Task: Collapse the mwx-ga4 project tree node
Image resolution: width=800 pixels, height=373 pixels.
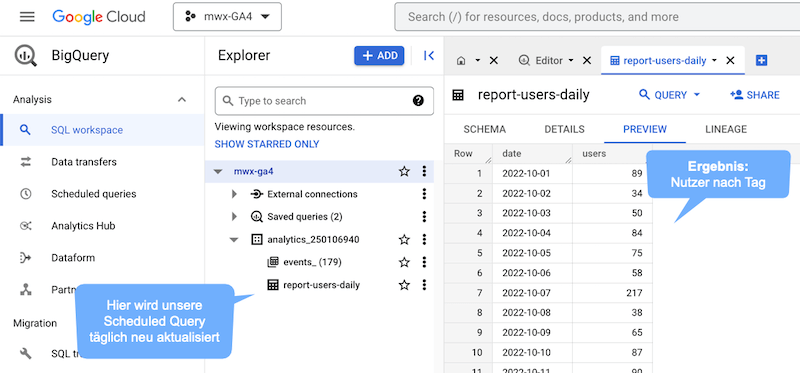Action: click(x=218, y=171)
